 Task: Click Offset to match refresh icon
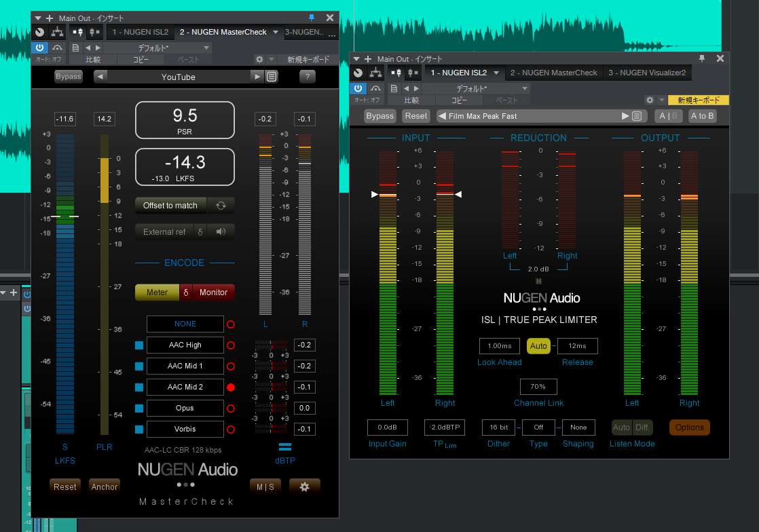point(221,206)
